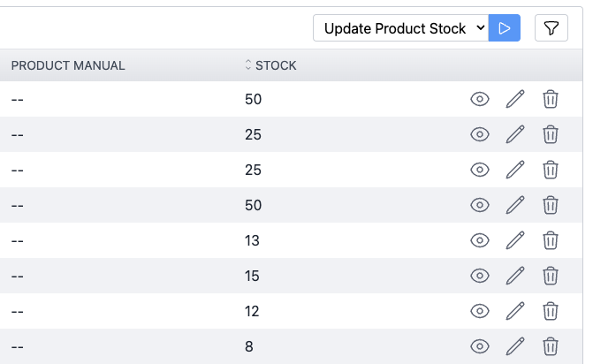593x364 pixels.
Task: Edit the row with stock 13
Action: [515, 240]
